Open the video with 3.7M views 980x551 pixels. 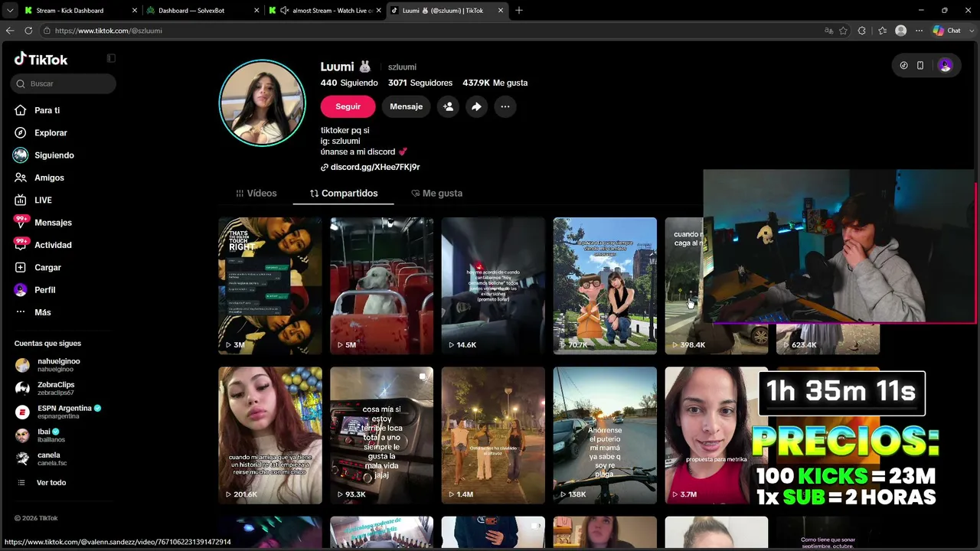pos(711,435)
